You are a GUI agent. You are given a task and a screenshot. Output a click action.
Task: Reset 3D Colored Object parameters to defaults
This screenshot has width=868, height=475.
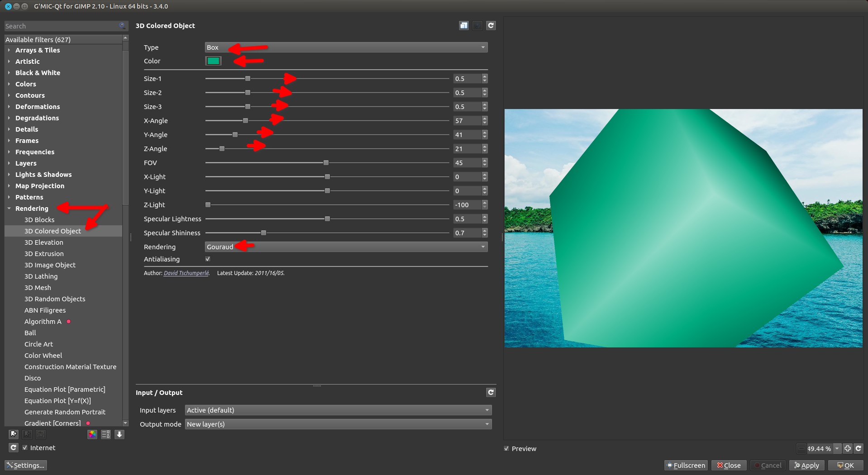tap(491, 26)
